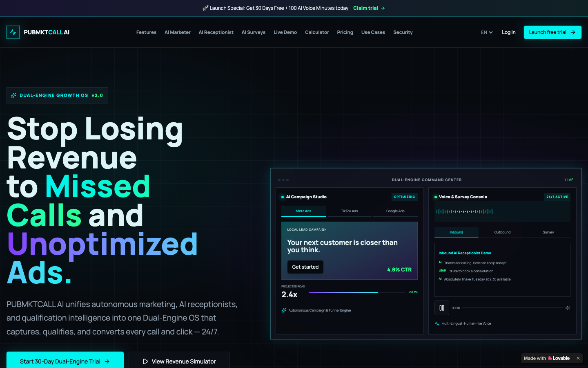Open AI Surveys nav link
The image size is (588, 368).
254,32
